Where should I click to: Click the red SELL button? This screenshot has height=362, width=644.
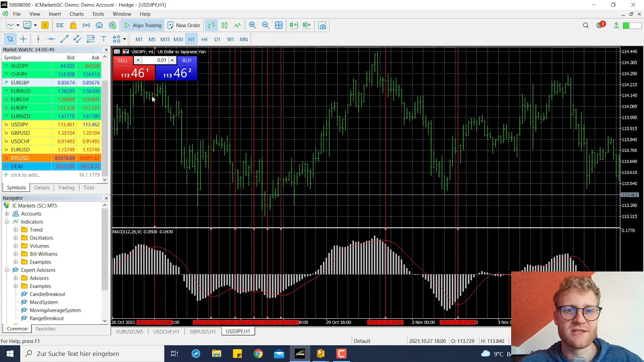click(122, 60)
